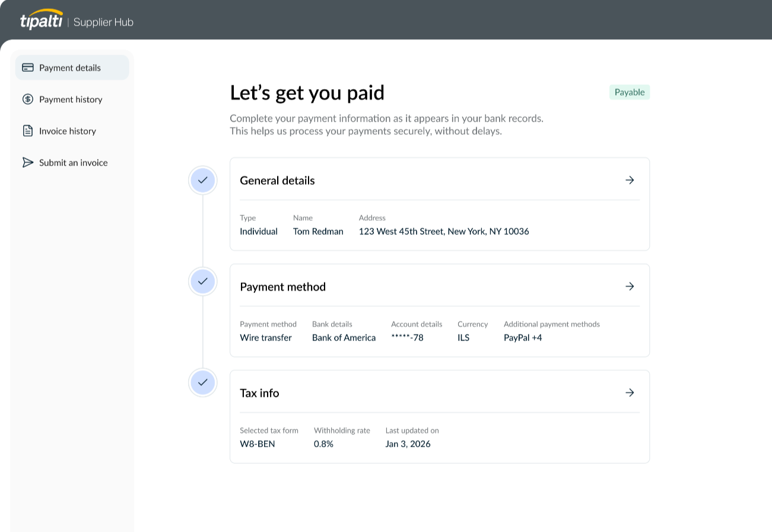Click the document icon for Invoice history
This screenshot has height=532, width=772.
click(x=28, y=130)
